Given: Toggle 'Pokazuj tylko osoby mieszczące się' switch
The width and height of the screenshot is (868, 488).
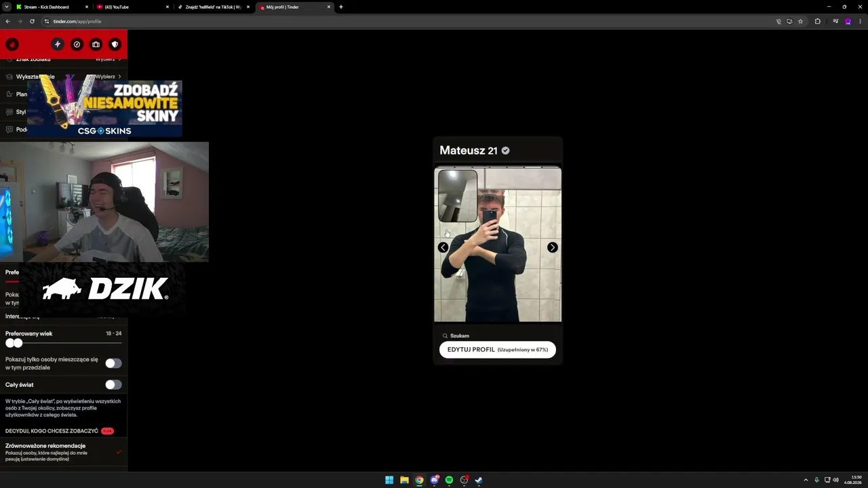Looking at the screenshot, I should click(113, 363).
